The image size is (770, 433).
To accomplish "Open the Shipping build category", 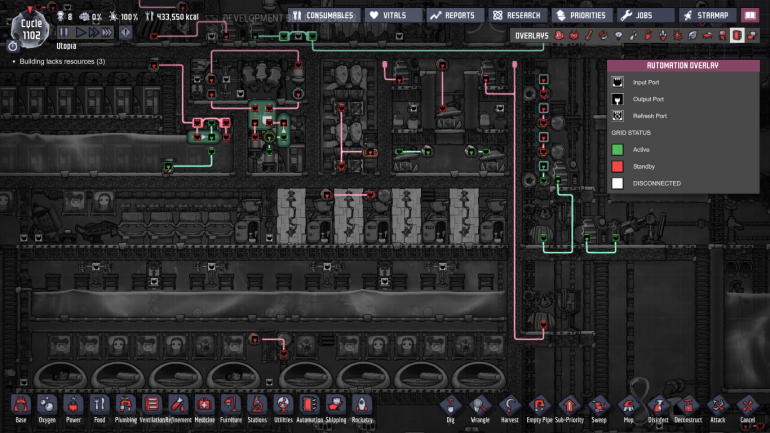I will (336, 408).
